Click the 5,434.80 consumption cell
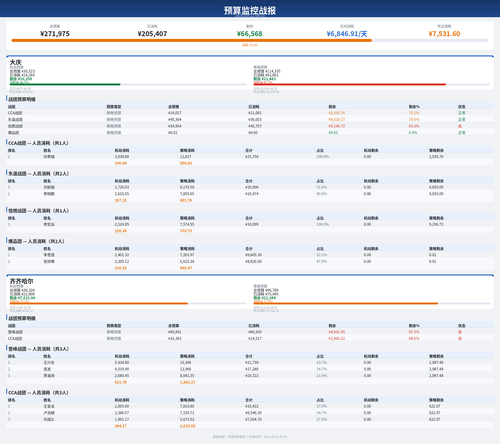The width and height of the screenshot is (500, 444). tap(122, 362)
